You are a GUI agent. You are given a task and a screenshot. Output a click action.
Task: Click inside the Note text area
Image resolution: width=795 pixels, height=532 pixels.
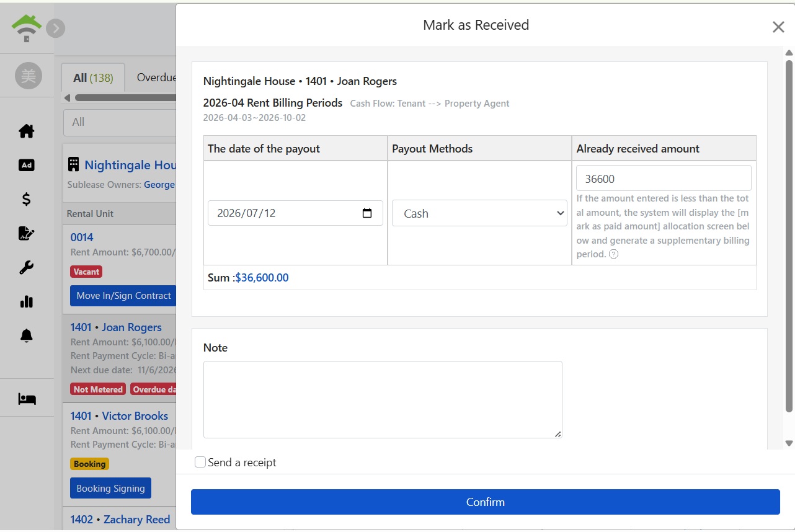click(x=383, y=399)
